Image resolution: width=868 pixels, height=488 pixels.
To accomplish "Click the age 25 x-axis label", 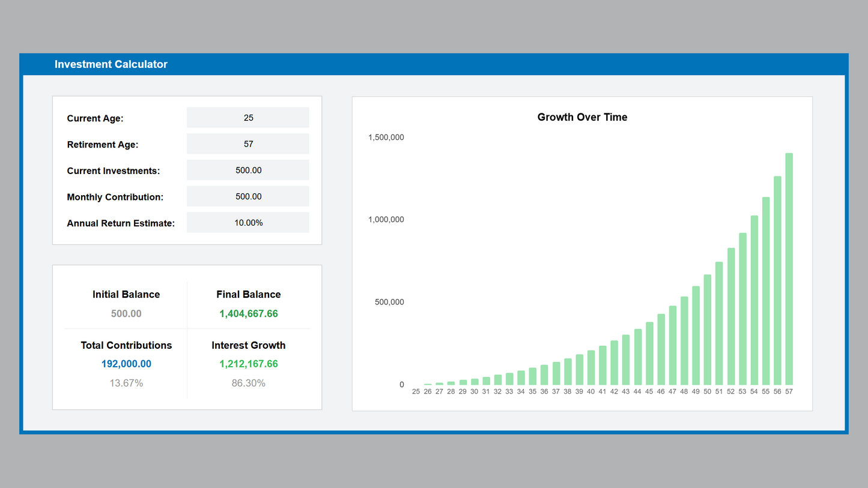I will coord(416,391).
